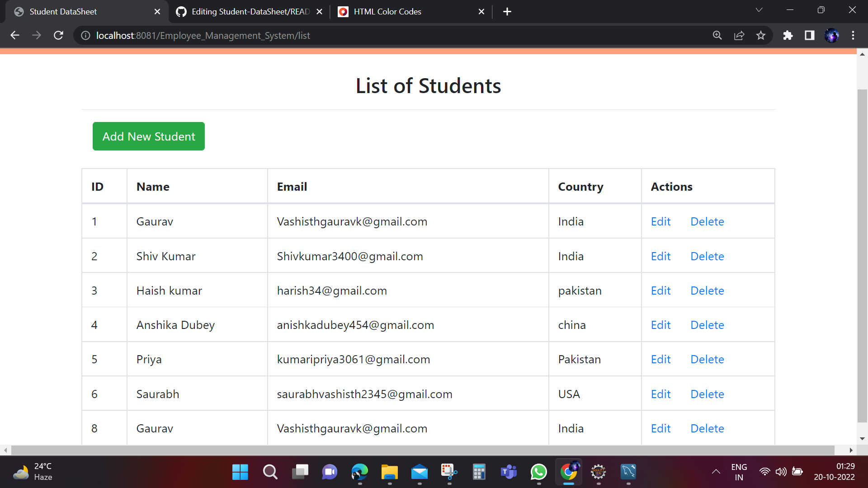Reload the Student DataSheet page

(x=58, y=35)
